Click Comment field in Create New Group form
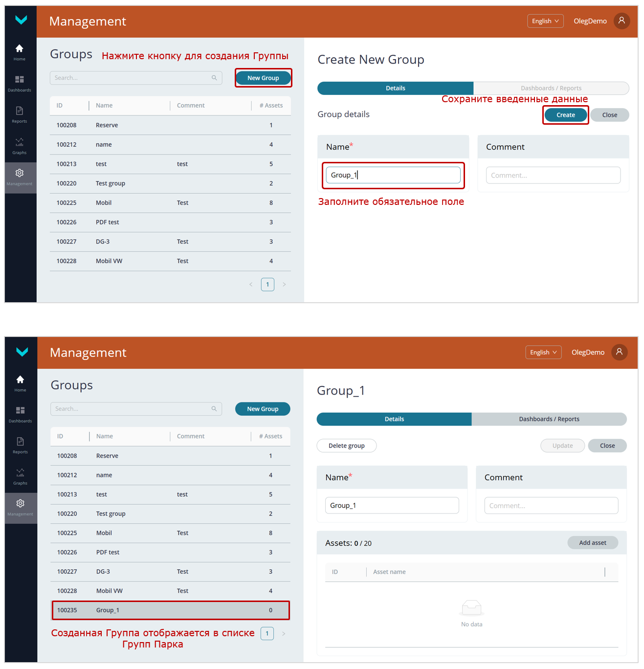Image resolution: width=644 pixels, height=669 pixels. tap(553, 175)
